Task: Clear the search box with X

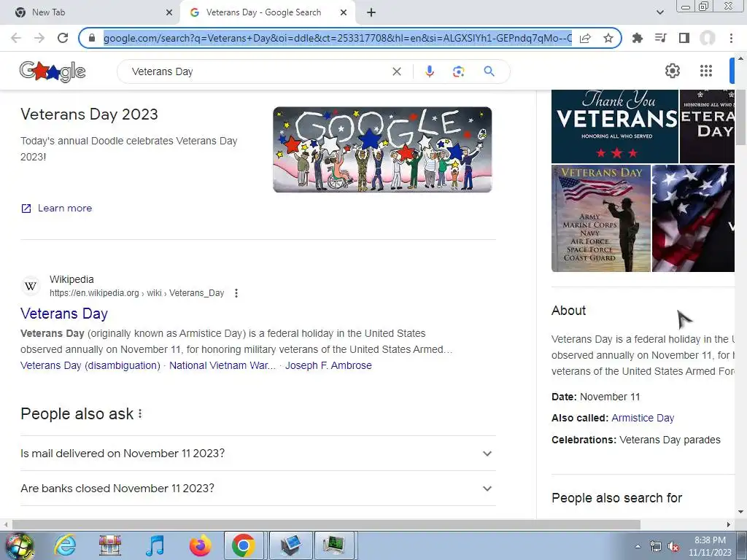Action: tap(396, 71)
